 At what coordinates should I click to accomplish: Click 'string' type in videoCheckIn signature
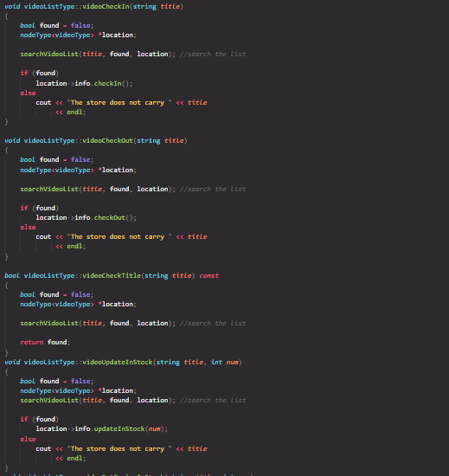pos(144,7)
